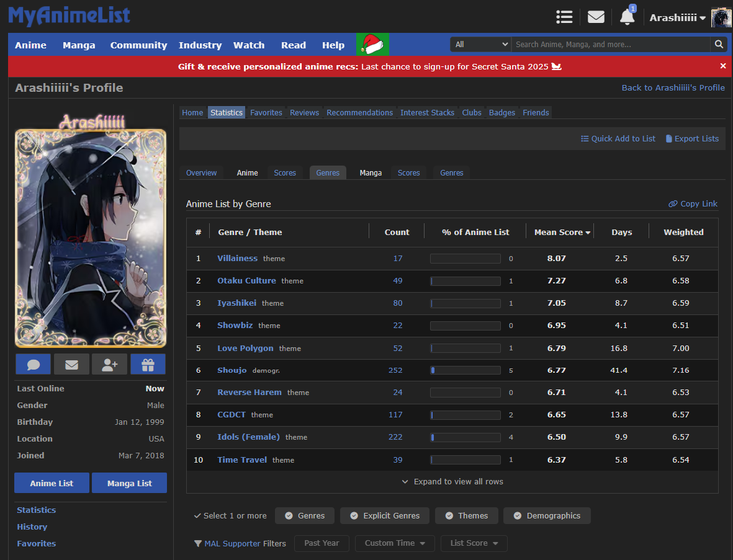The height and width of the screenshot is (560, 733).
Task: Open the Manga menu in navigation bar
Action: pyautogui.click(x=79, y=45)
